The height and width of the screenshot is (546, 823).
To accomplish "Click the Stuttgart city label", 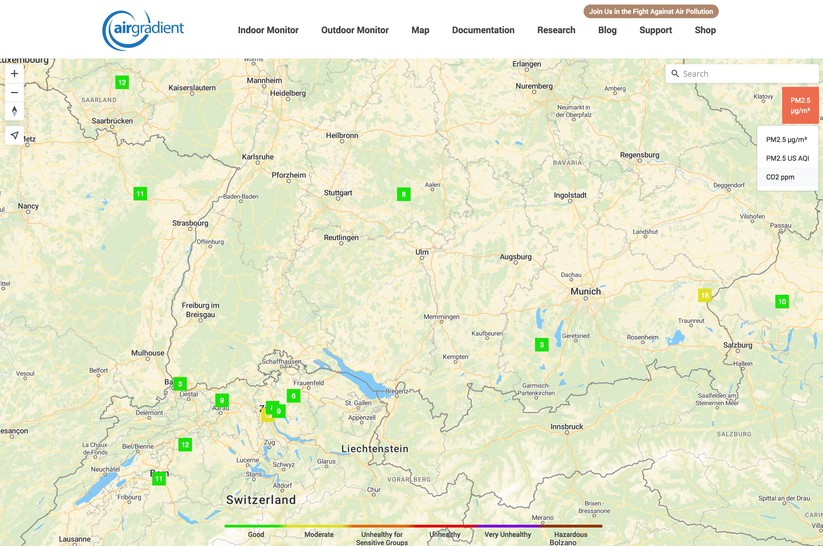I will [x=338, y=193].
